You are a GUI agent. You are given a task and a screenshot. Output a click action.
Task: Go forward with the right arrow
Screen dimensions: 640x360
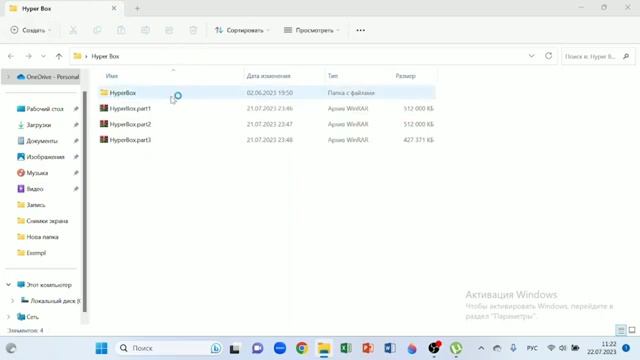[28, 56]
